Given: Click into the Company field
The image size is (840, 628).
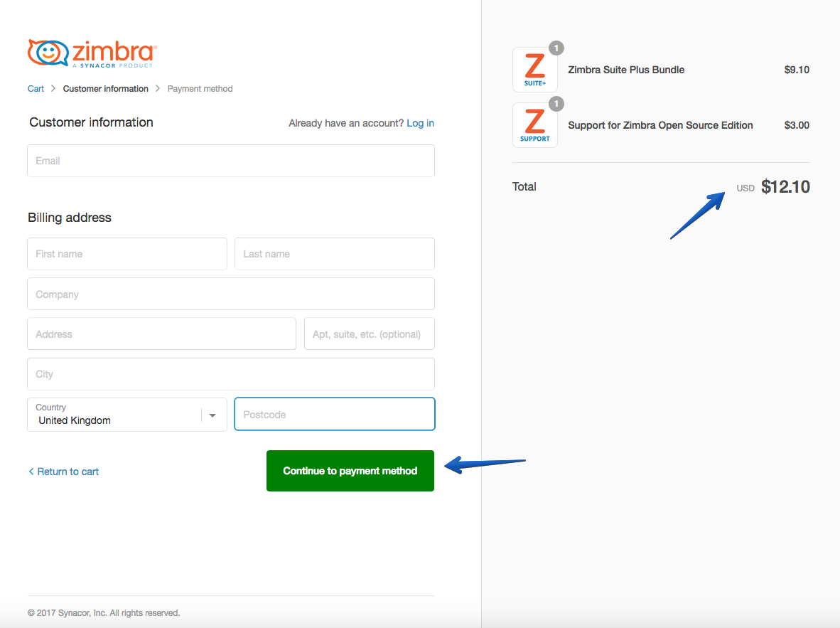Looking at the screenshot, I should click(x=231, y=294).
